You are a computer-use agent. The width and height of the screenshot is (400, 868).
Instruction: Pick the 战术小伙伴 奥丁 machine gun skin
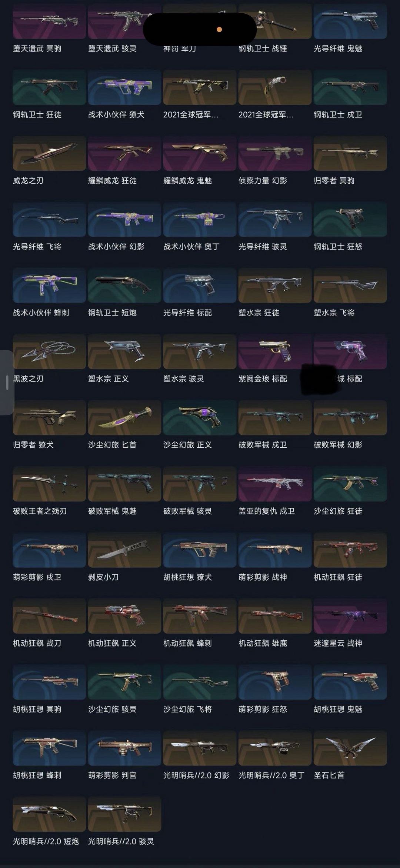[x=200, y=219]
